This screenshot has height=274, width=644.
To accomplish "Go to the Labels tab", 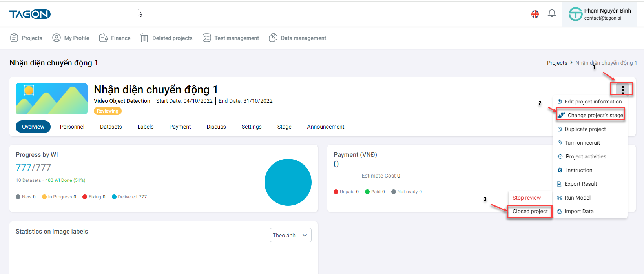I will click(145, 127).
